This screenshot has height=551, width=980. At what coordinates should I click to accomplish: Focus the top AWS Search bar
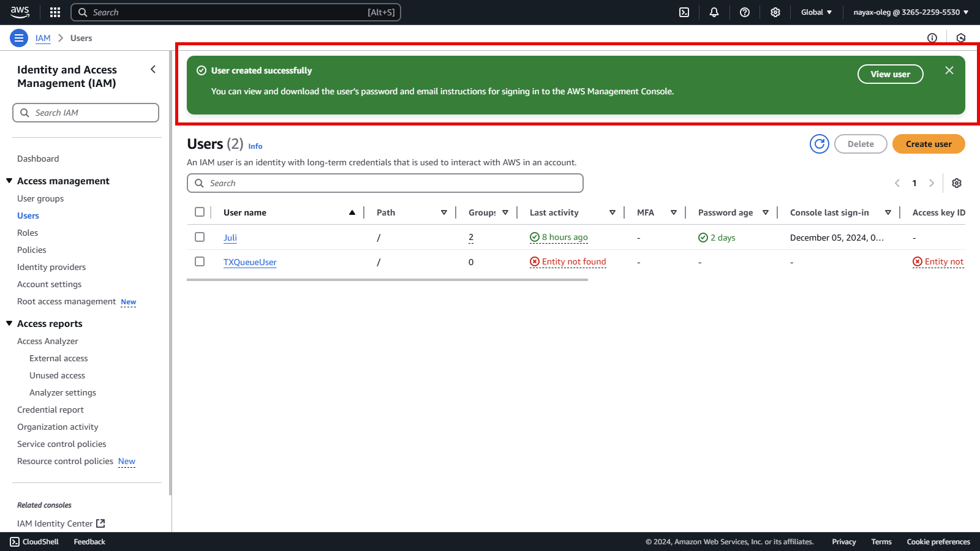coord(236,12)
